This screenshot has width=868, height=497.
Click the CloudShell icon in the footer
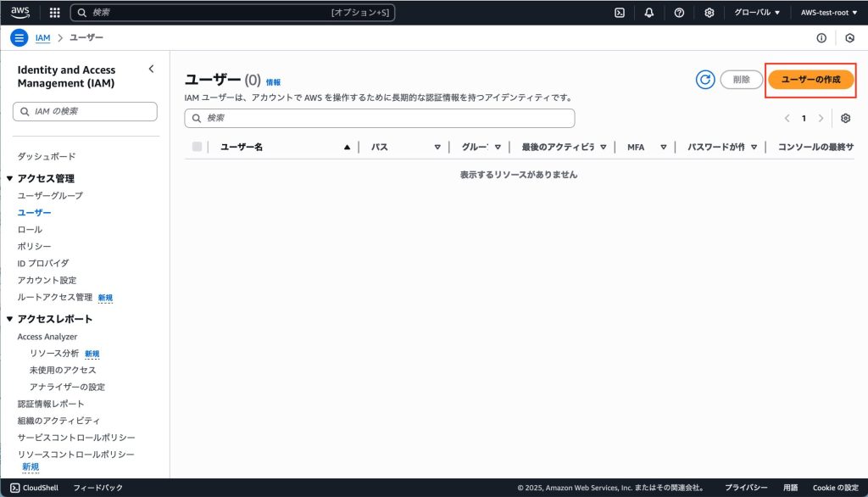15,488
